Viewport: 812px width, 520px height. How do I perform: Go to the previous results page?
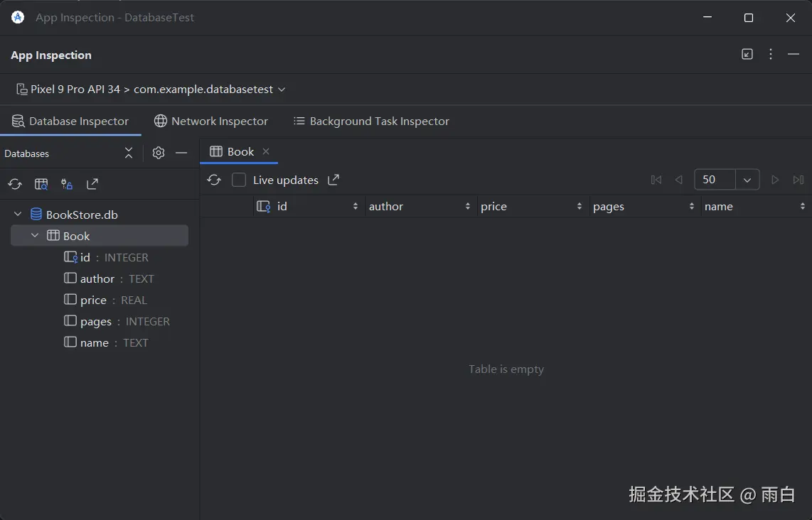[x=678, y=180]
